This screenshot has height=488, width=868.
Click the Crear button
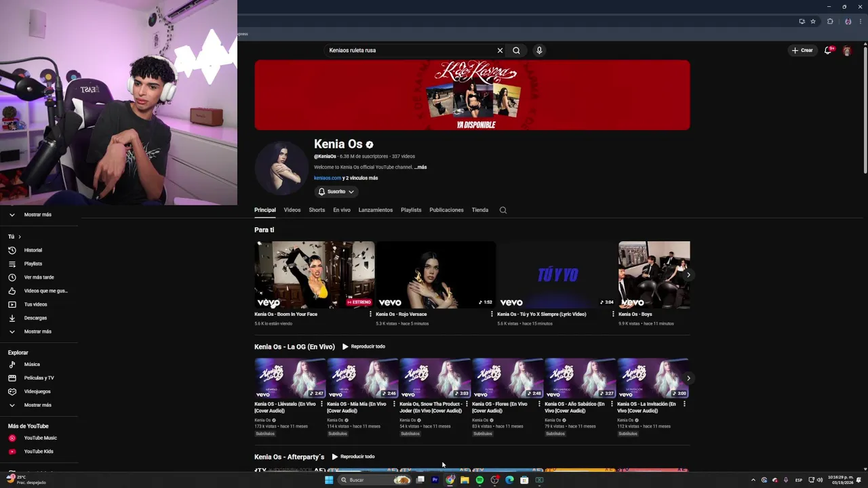(802, 50)
